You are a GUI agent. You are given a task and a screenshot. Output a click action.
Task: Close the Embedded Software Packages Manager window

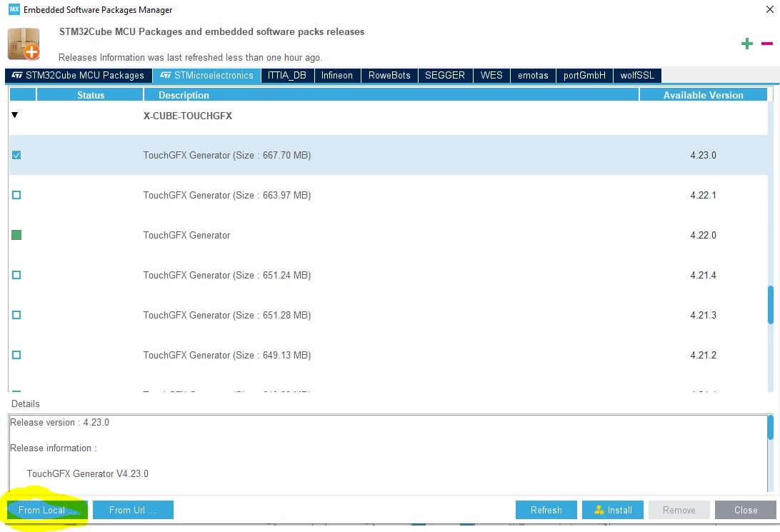(769, 9)
